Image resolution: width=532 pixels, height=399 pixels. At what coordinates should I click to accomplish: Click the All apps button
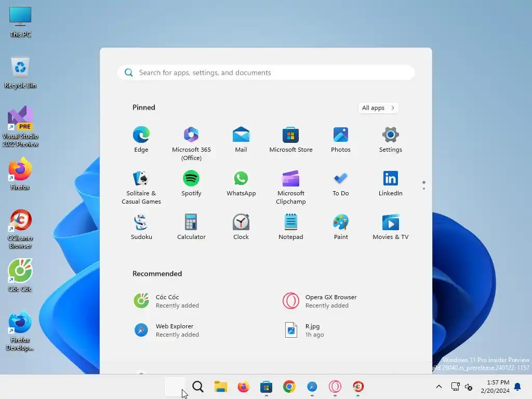point(378,108)
